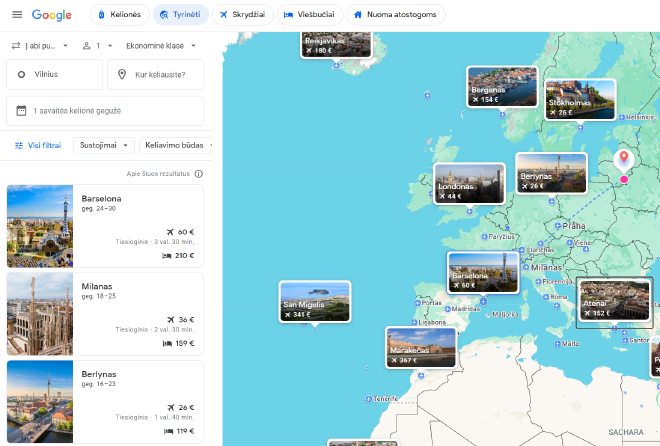Click the Kur keliaujate destination field
Screen dimensions: 660x446
pos(155,74)
